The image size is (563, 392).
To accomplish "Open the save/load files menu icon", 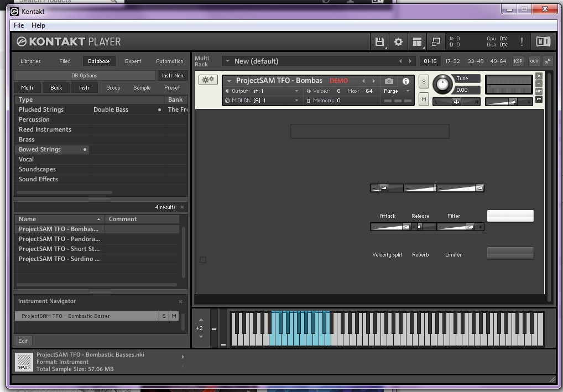I will coord(379,42).
